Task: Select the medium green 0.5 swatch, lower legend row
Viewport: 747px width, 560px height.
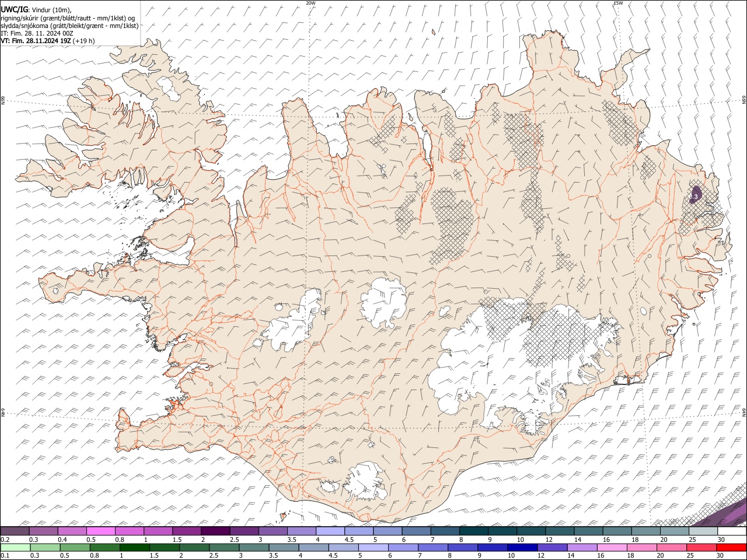Action: [75, 548]
